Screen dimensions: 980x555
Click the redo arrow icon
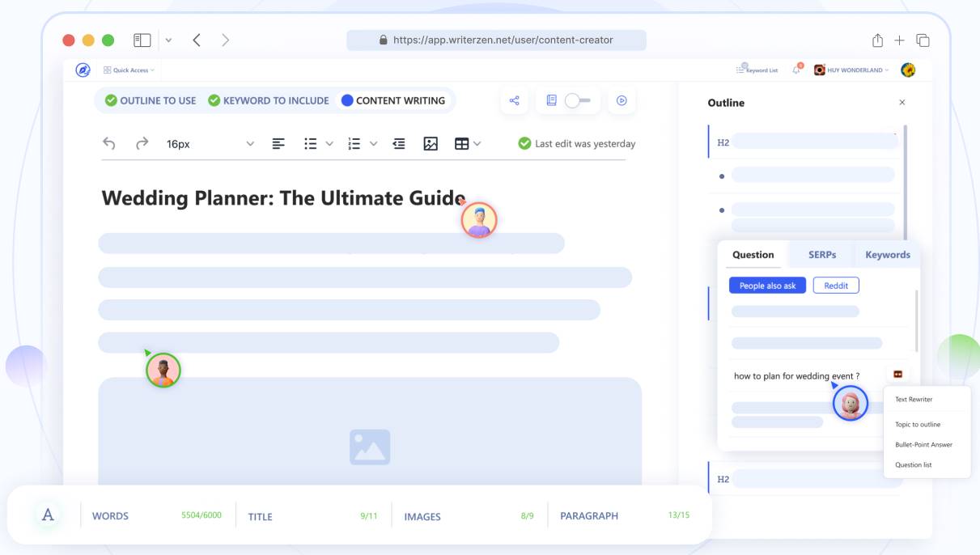click(x=140, y=143)
